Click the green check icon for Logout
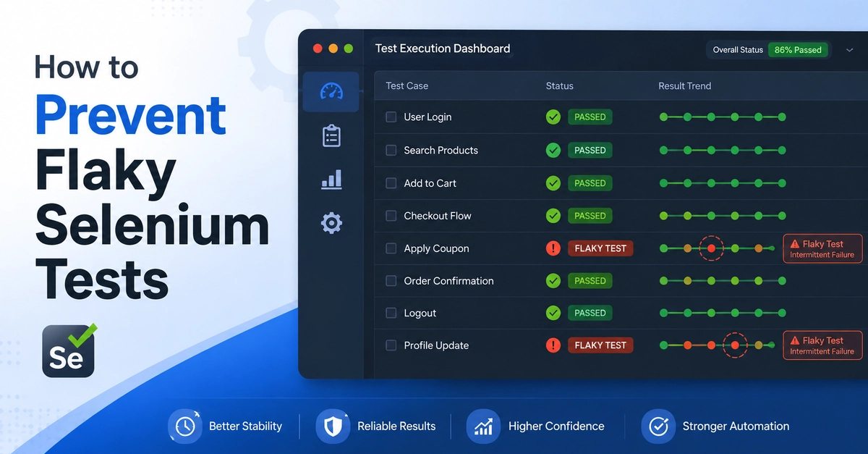This screenshot has height=454, width=868. click(553, 313)
